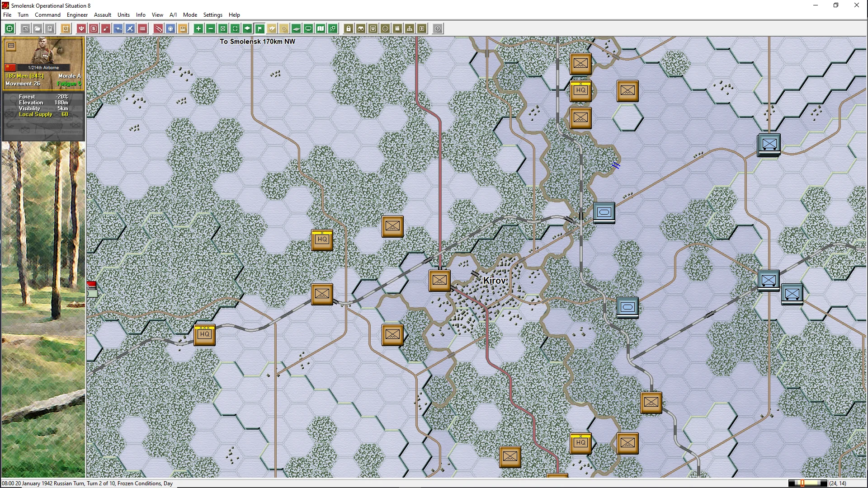
Task: Expand the Settings menu dropdown
Action: 212,15
